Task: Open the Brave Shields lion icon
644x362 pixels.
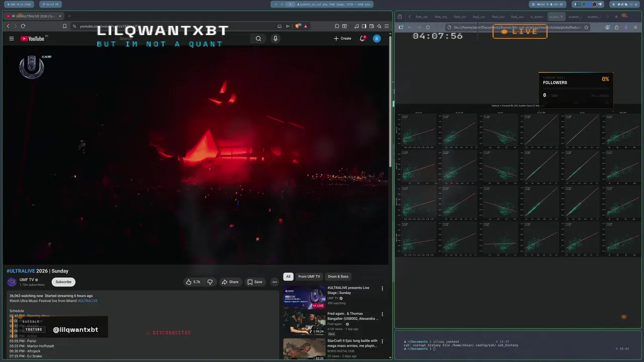Action: 298,26
